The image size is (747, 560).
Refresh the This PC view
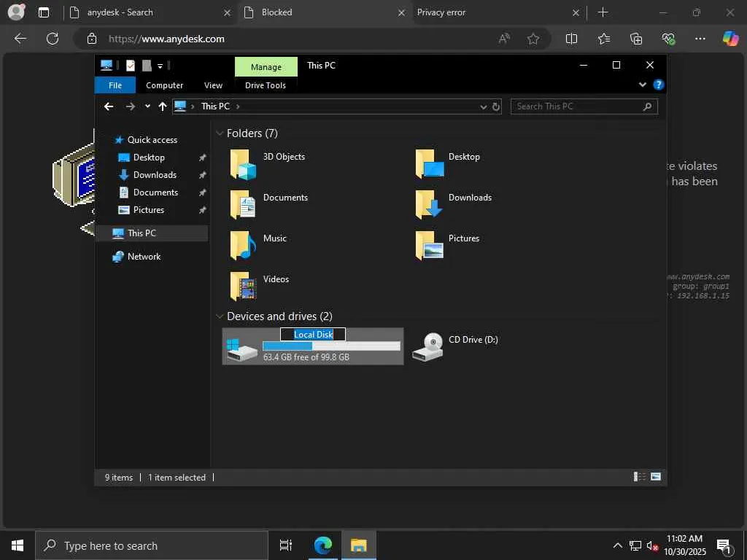pos(496,106)
